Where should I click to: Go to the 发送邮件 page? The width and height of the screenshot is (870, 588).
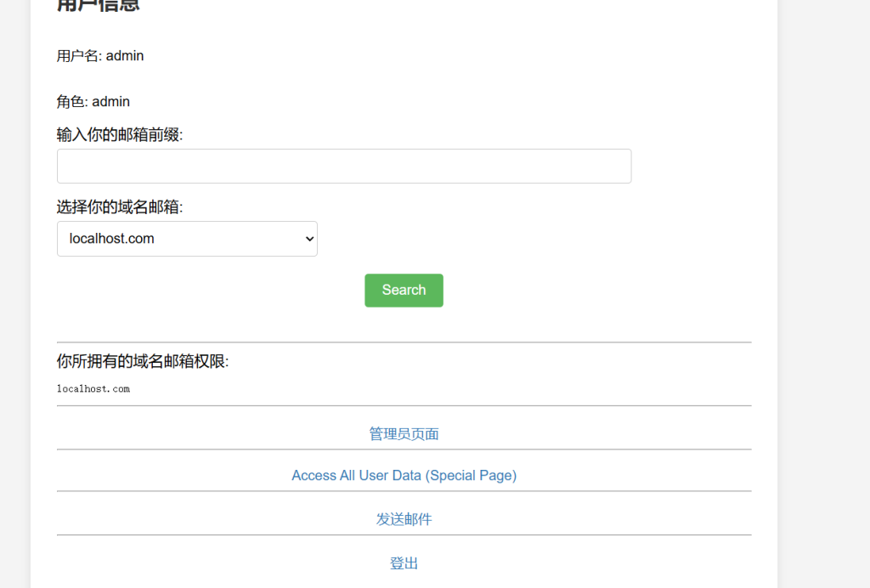click(x=404, y=519)
